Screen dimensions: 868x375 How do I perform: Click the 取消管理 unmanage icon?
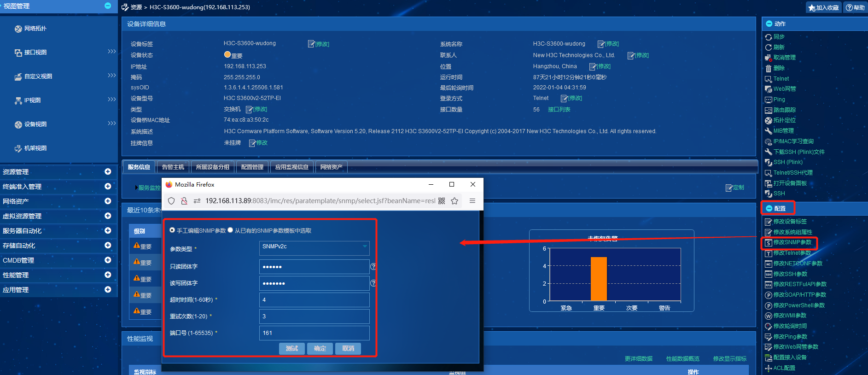coord(768,58)
